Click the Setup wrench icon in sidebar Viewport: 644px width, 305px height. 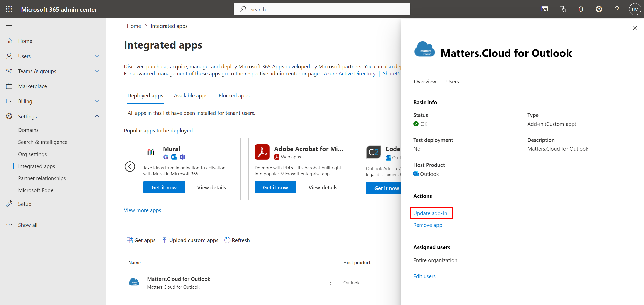9,204
